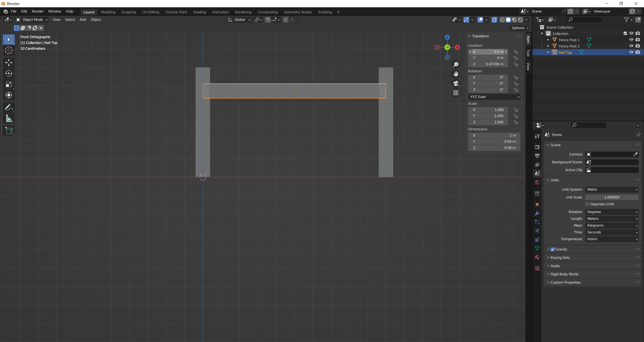Click the Add Cube tool
The image size is (644, 342).
coord(9,131)
